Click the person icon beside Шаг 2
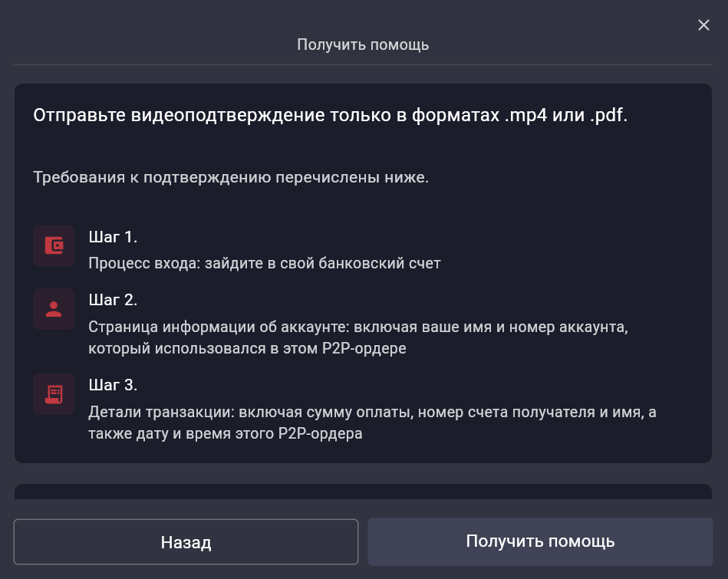The width and height of the screenshot is (728, 579). click(x=54, y=309)
